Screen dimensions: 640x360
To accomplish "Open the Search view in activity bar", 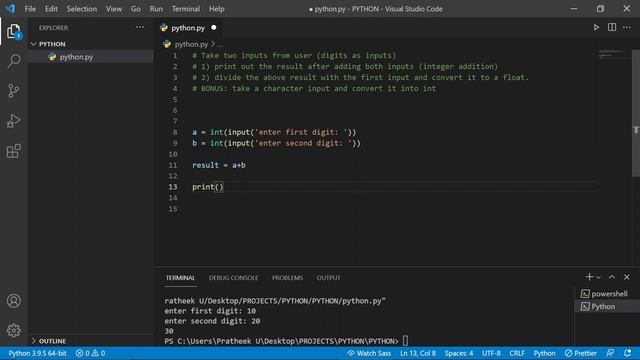I will [13, 61].
